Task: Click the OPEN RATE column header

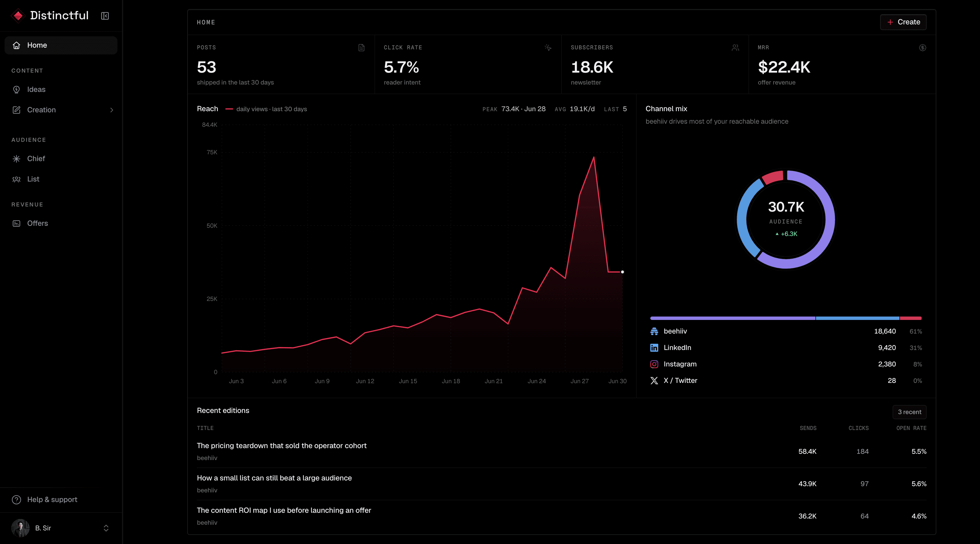Action: tap(911, 428)
